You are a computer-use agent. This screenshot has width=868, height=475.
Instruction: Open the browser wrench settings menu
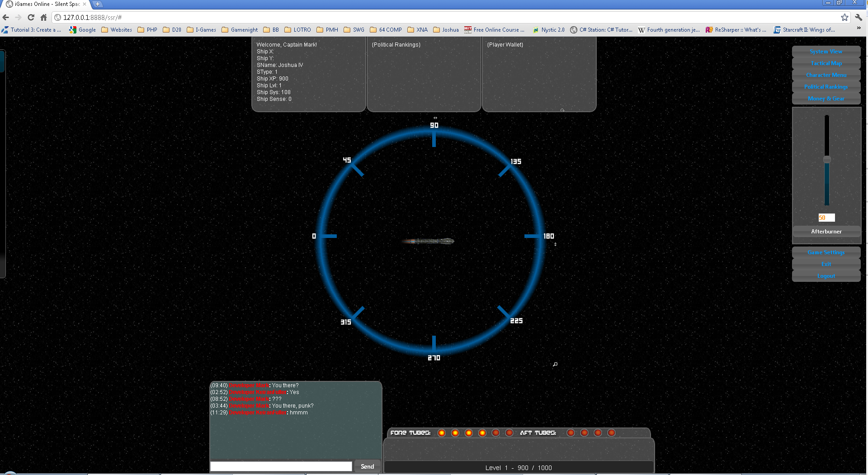coord(859,18)
